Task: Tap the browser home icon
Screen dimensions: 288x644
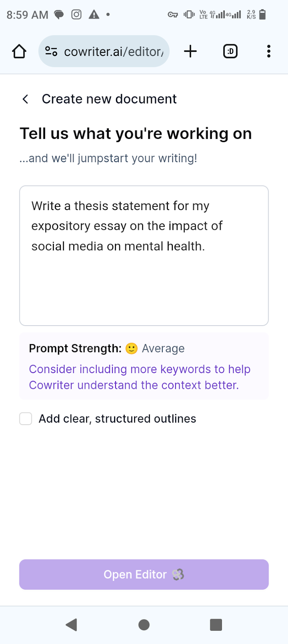Action: pos(19,52)
